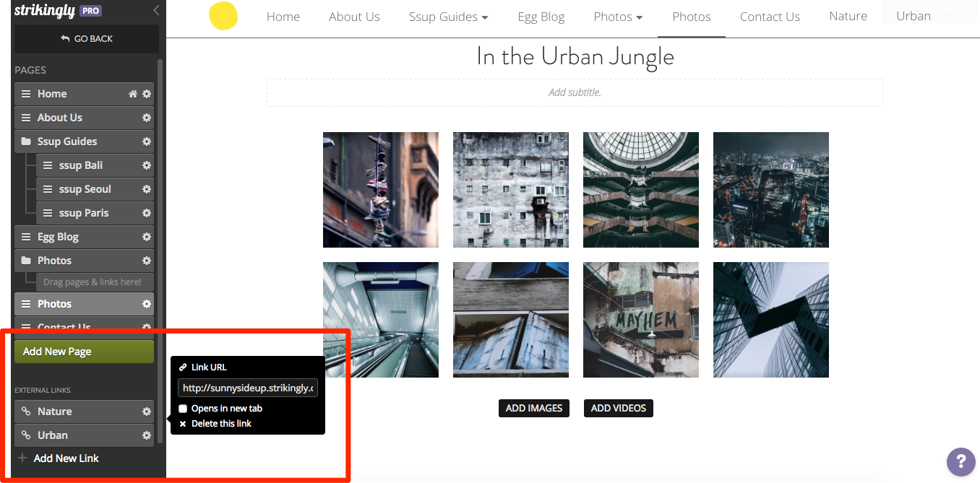980x483 pixels.
Task: Open the purple help question mark button
Action: (x=961, y=462)
